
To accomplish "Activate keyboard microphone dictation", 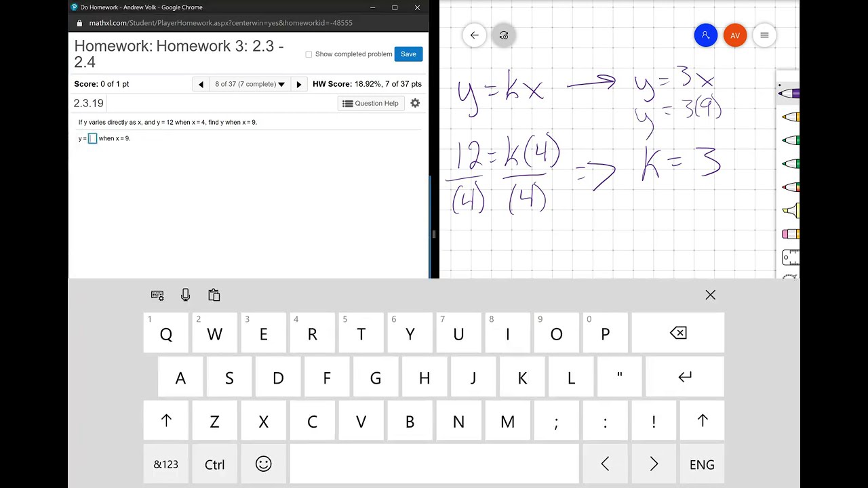I will pyautogui.click(x=186, y=295).
